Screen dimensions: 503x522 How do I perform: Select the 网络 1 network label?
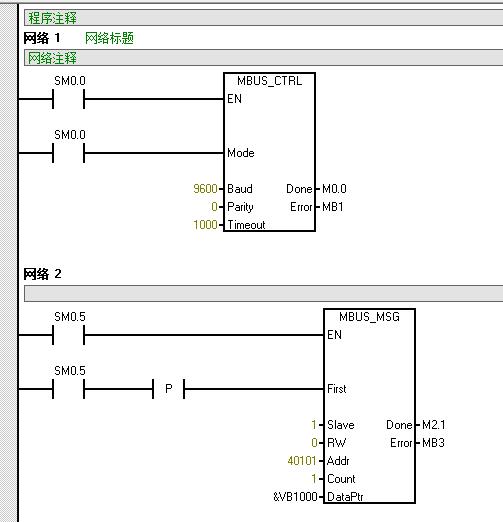42,38
